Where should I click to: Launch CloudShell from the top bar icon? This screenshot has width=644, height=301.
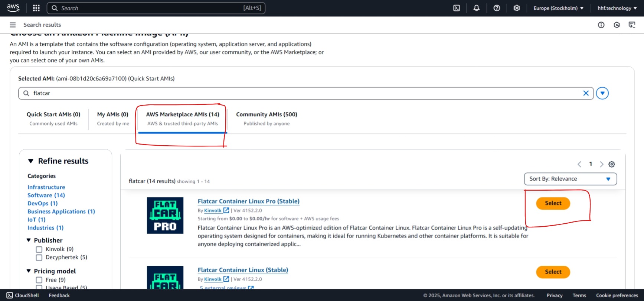(457, 8)
